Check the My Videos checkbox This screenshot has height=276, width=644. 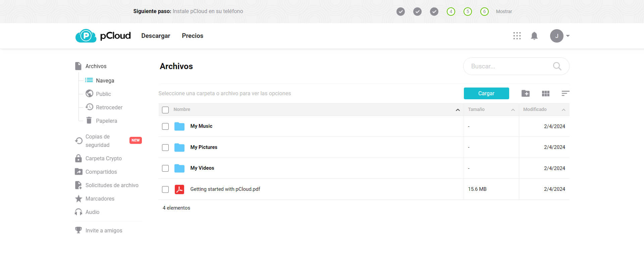click(165, 168)
